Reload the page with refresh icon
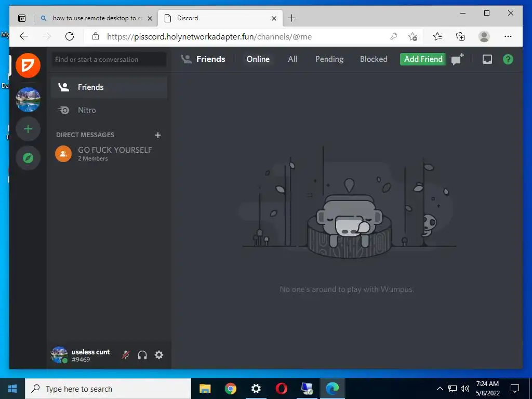This screenshot has height=399, width=532. pos(70,36)
